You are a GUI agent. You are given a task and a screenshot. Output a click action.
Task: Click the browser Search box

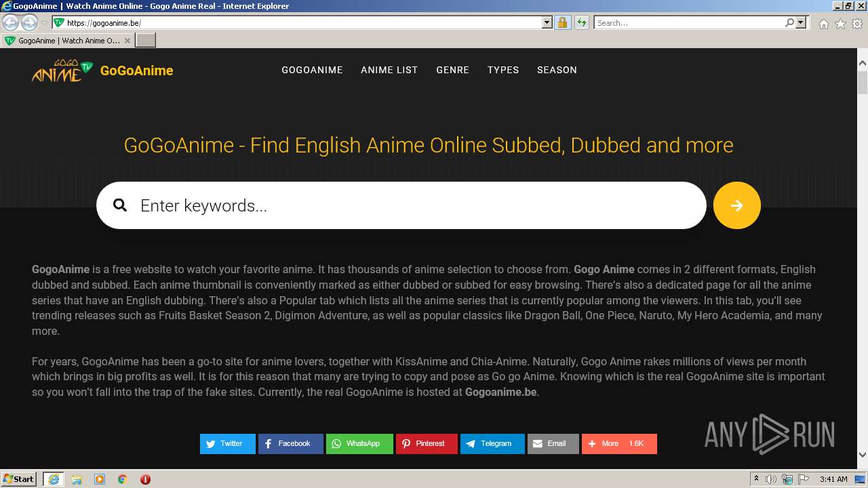coord(688,22)
